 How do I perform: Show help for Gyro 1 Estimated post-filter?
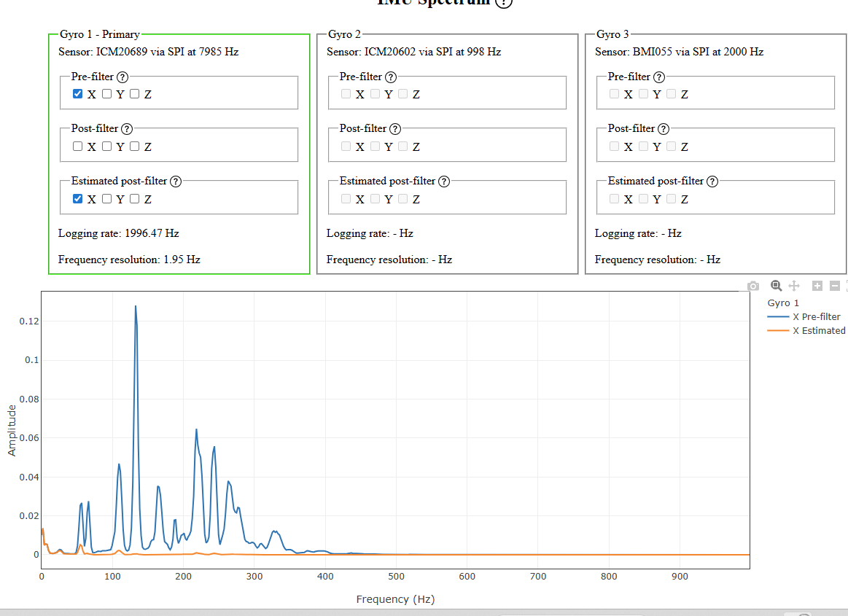176,182
